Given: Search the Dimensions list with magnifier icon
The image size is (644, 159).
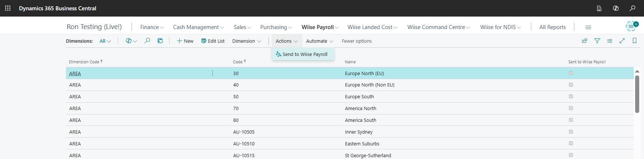Looking at the screenshot, I should tap(147, 41).
